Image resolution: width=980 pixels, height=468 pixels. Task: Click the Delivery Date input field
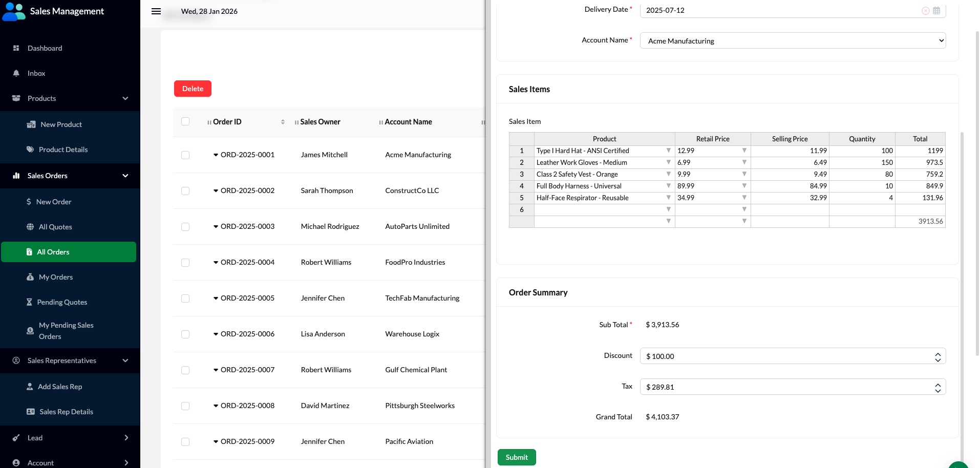pyautogui.click(x=793, y=10)
